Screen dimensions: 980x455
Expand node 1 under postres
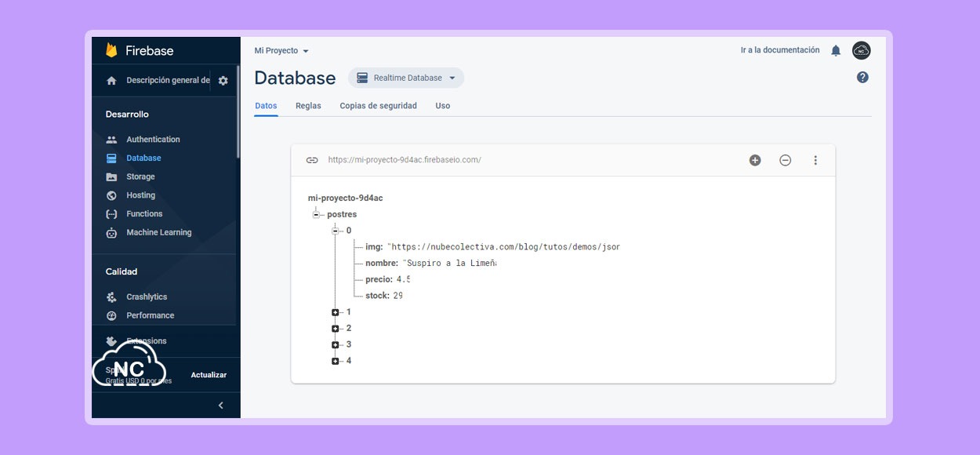tap(336, 312)
